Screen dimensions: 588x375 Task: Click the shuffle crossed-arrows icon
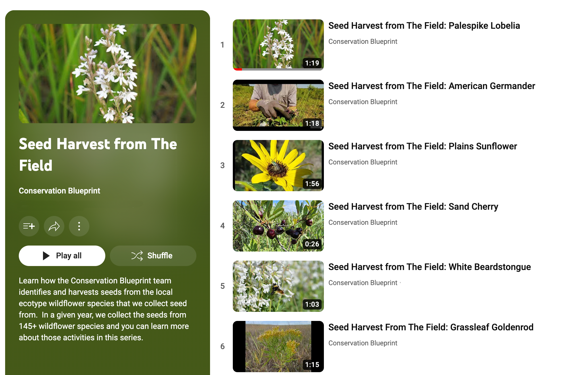[x=137, y=256]
